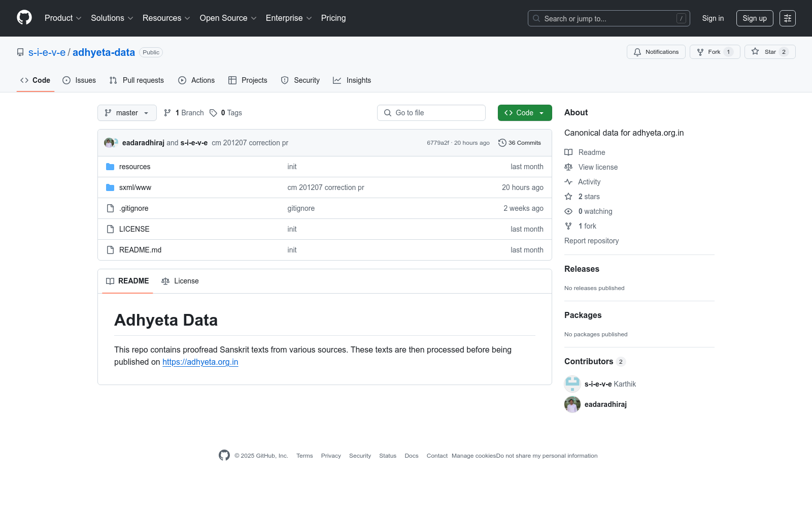The width and height of the screenshot is (812, 508).
Task: Open the adhyeta-data repository link
Action: click(104, 52)
